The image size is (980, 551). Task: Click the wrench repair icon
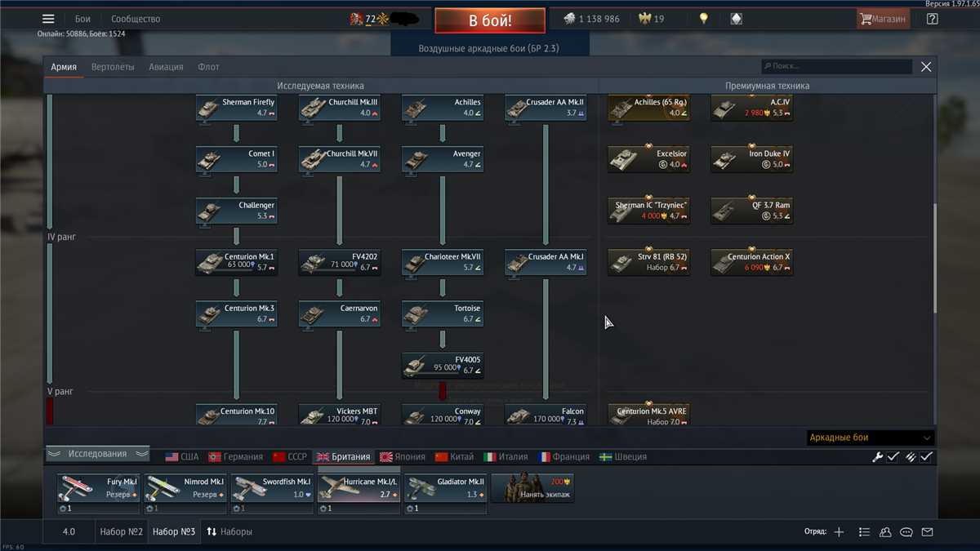(x=877, y=457)
